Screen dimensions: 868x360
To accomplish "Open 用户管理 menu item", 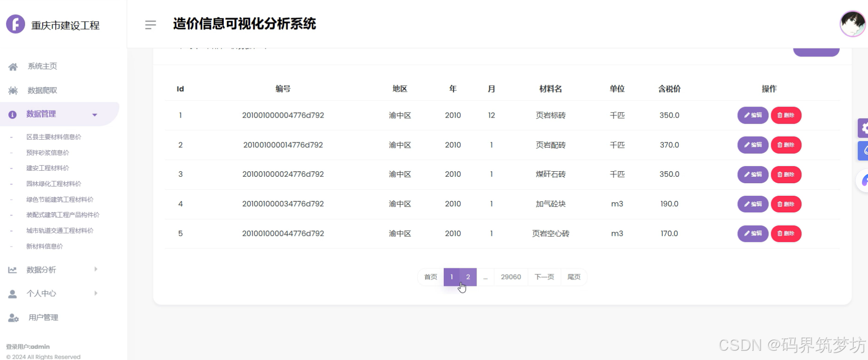I will click(x=43, y=317).
